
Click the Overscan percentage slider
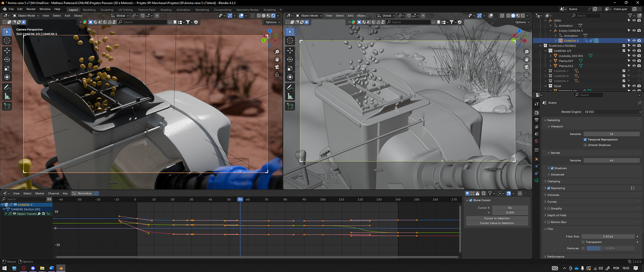(x=610, y=248)
